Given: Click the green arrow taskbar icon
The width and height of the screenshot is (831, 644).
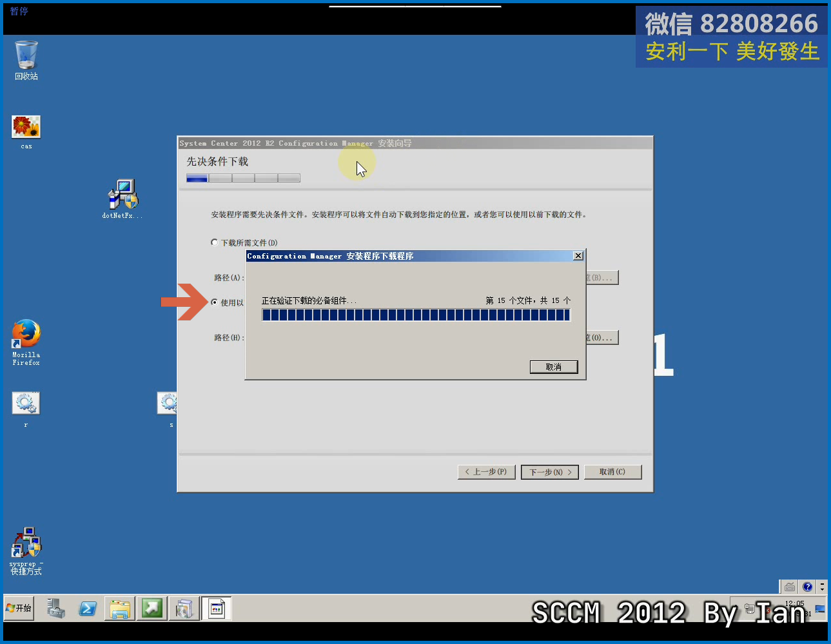Looking at the screenshot, I should (152, 609).
